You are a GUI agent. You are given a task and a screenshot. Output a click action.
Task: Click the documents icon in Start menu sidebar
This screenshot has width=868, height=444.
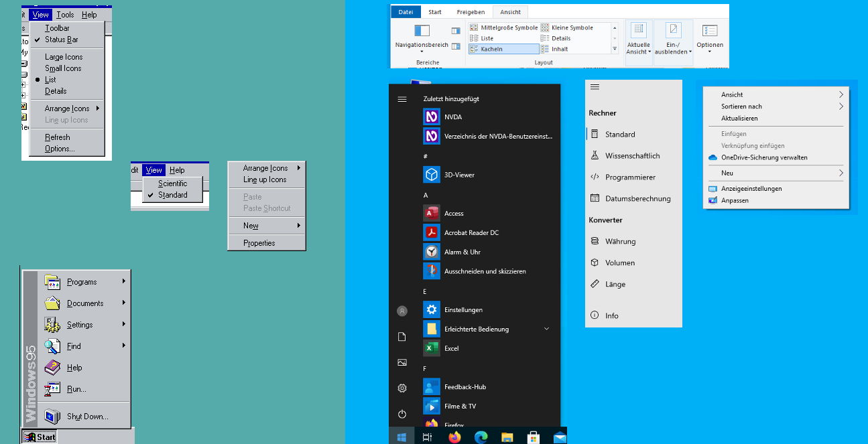pos(402,336)
